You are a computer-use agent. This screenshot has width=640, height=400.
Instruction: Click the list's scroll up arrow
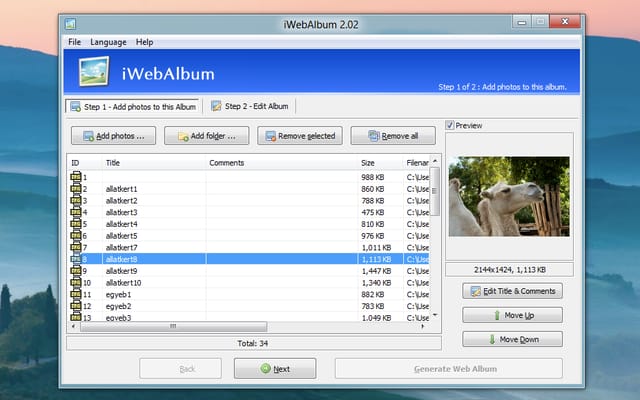(x=435, y=161)
